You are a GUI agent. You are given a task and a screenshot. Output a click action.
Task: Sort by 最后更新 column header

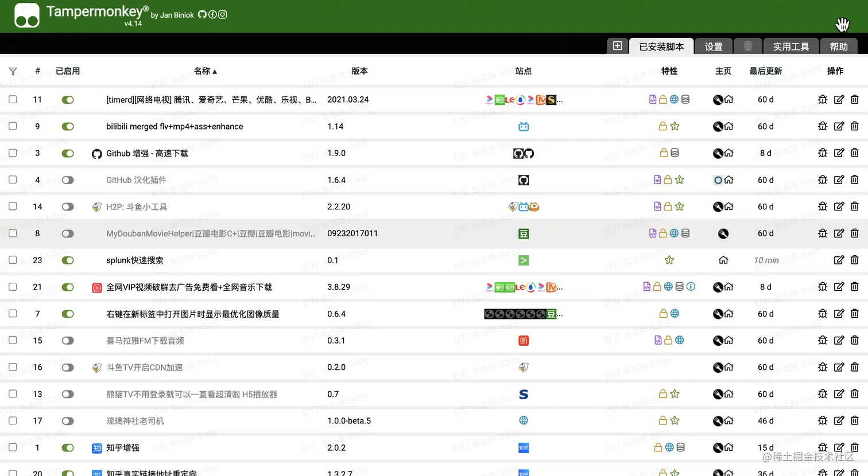click(x=765, y=71)
